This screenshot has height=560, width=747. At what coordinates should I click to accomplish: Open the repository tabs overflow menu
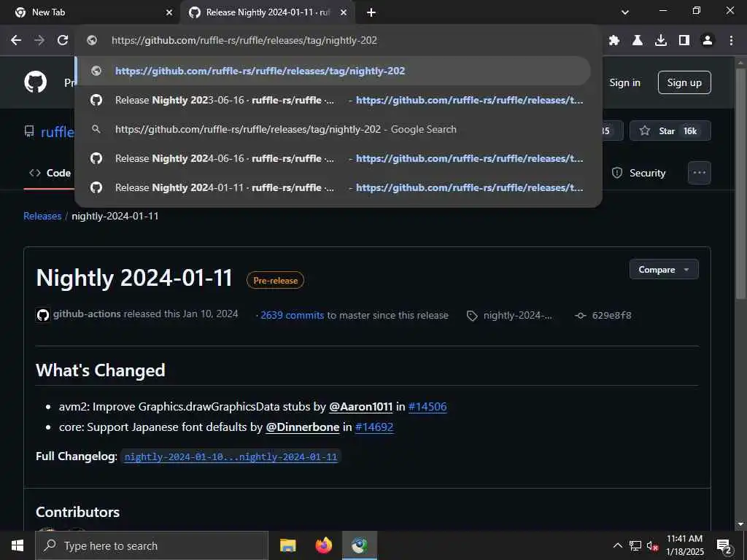700,173
